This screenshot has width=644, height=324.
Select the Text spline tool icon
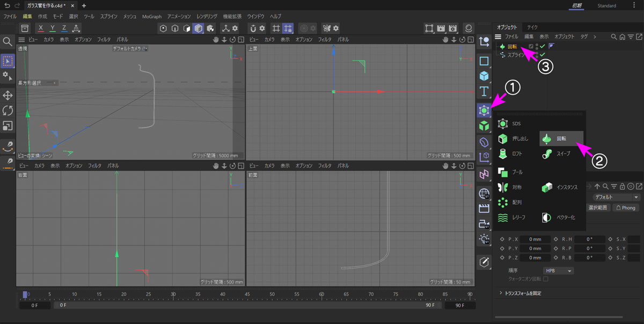pyautogui.click(x=484, y=91)
